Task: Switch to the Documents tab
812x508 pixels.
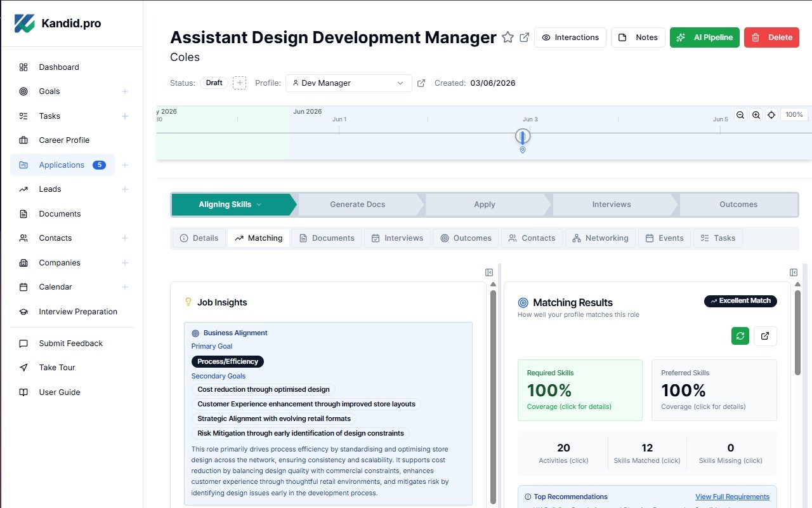Action: point(327,238)
